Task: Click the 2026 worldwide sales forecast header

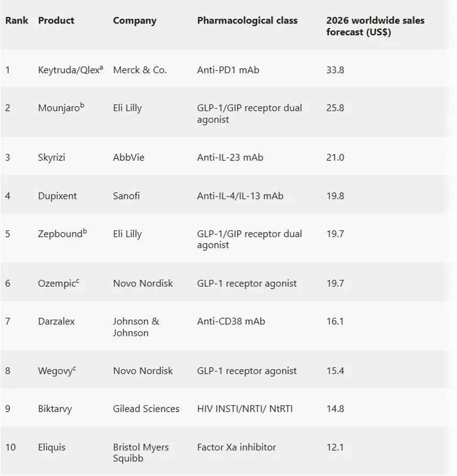Action: coord(375,26)
